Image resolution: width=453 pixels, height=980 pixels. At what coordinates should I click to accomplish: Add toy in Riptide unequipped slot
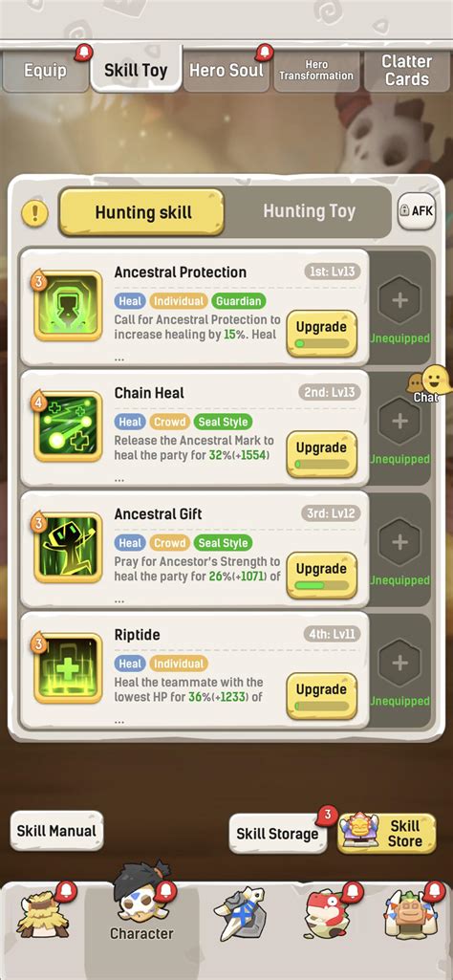pyautogui.click(x=399, y=664)
